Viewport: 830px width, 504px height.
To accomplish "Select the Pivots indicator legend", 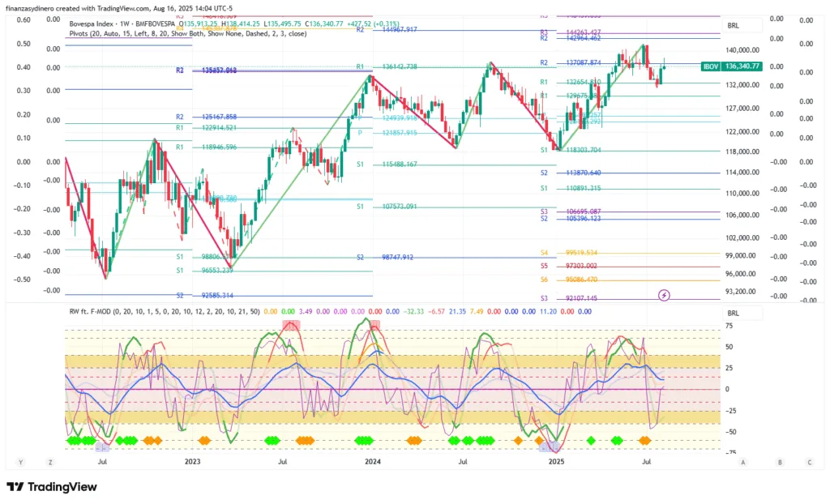I will pos(188,33).
